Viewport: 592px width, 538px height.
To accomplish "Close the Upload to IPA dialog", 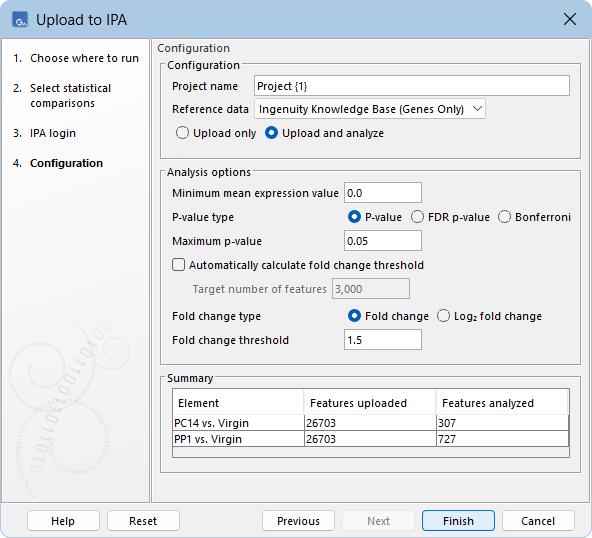I will click(x=570, y=19).
